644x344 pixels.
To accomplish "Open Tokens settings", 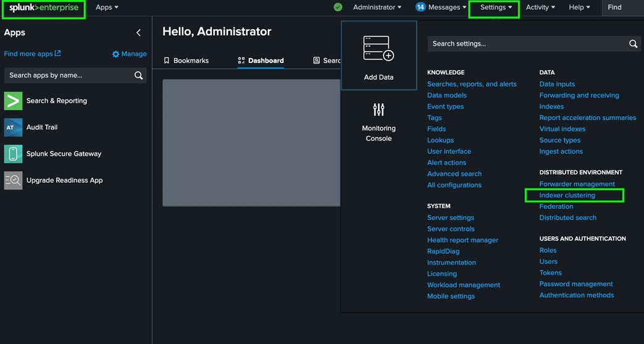I will tap(550, 273).
